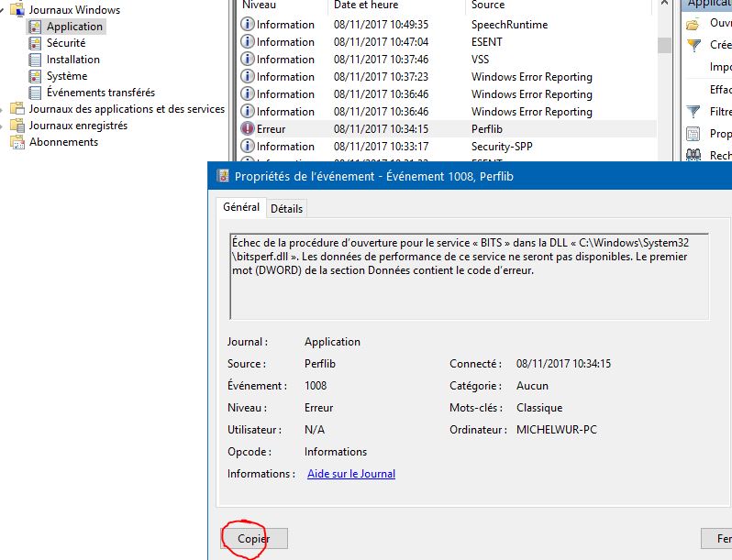Open the Aide sur le Journal link
Viewport: 732px width, 560px height.
[x=351, y=474]
